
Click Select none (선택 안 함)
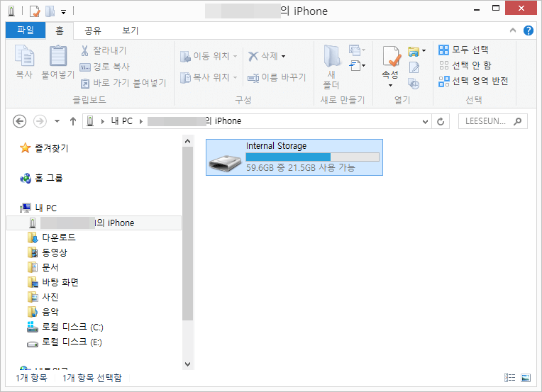465,65
